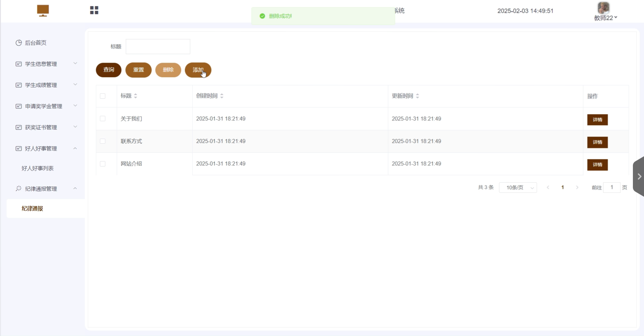Check the 关于我们 row checkbox
The image size is (644, 336).
(x=103, y=118)
